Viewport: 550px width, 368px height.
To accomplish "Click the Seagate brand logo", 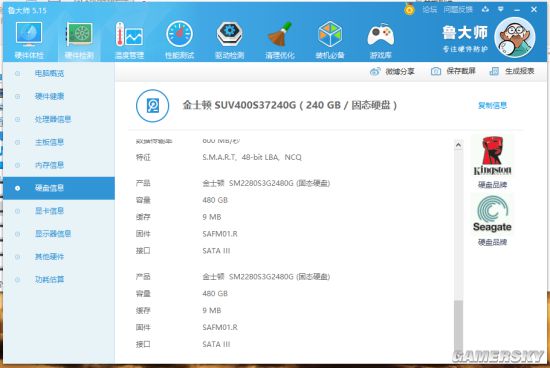I will tap(492, 214).
